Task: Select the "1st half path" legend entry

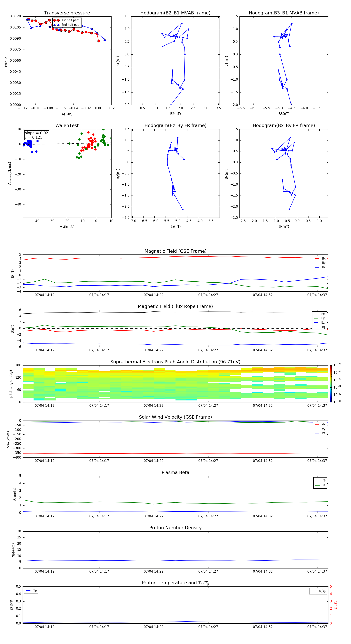Action: click(x=66, y=20)
